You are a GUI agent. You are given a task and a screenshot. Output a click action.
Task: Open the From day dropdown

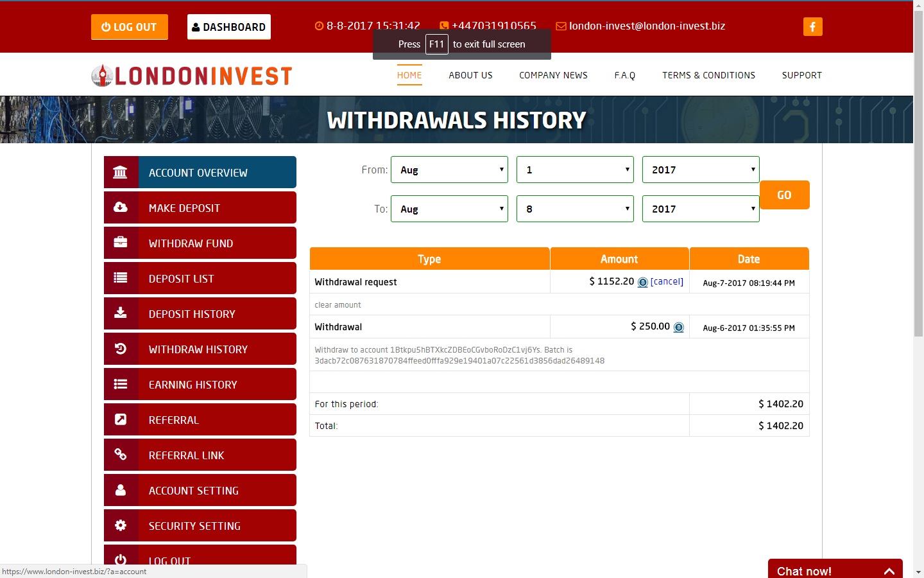(x=575, y=170)
